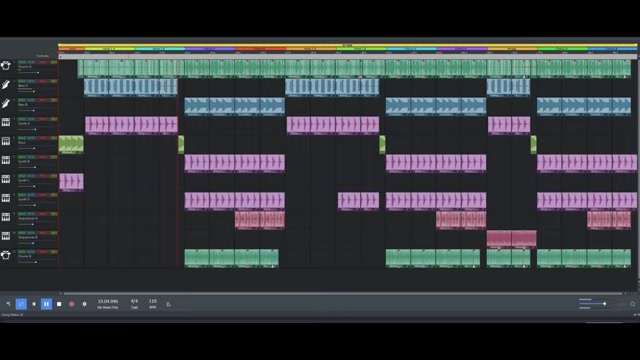
Task: Arm recording on the Synth C track
Action: click(x=43, y=176)
